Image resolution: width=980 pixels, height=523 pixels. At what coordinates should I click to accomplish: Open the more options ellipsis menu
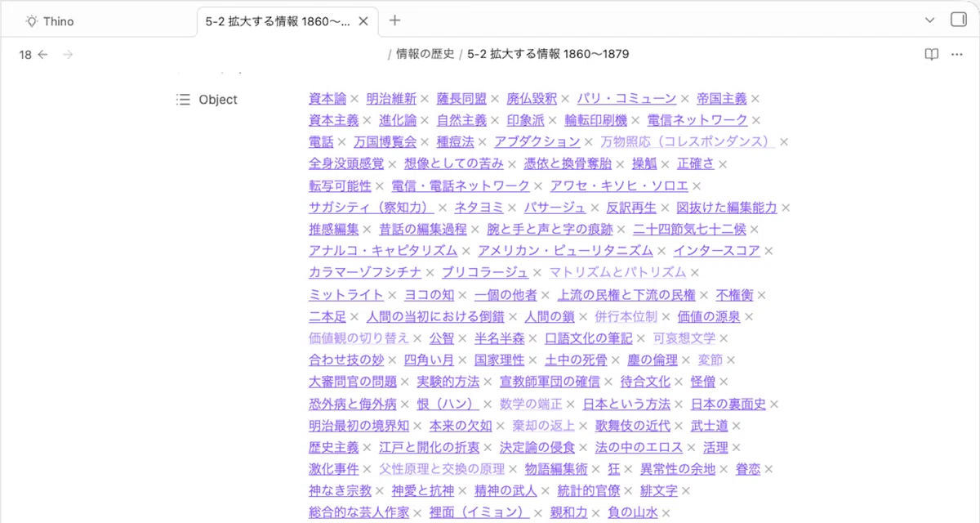point(957,55)
